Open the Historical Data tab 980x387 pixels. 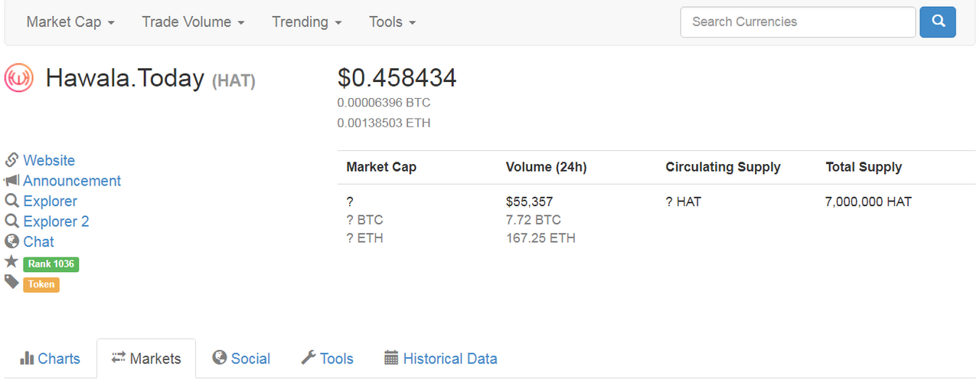[441, 359]
